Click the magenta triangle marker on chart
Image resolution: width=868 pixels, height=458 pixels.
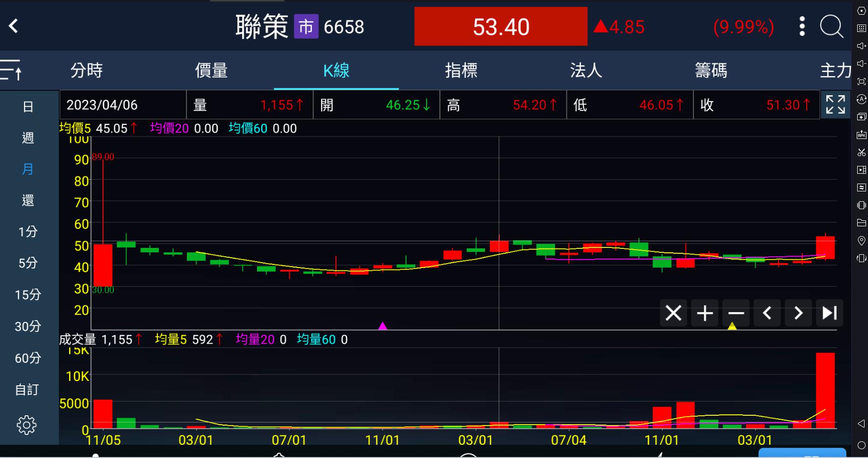(383, 325)
